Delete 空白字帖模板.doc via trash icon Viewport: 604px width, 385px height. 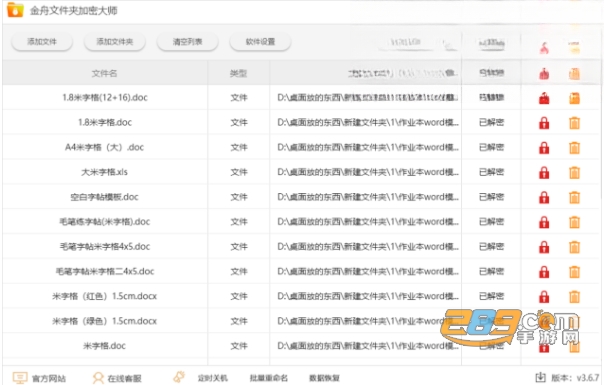[574, 197]
